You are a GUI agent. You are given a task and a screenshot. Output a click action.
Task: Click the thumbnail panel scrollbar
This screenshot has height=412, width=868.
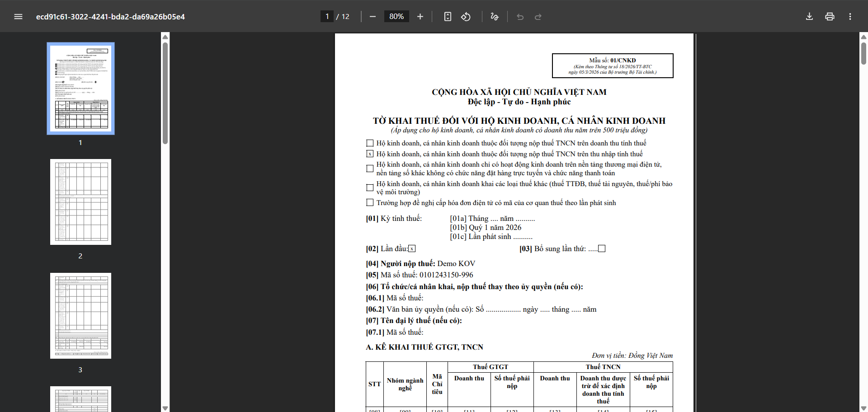pos(165,93)
